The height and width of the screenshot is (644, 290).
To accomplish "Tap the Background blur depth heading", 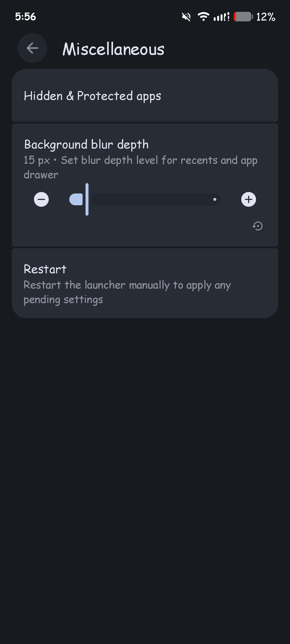I will point(86,144).
